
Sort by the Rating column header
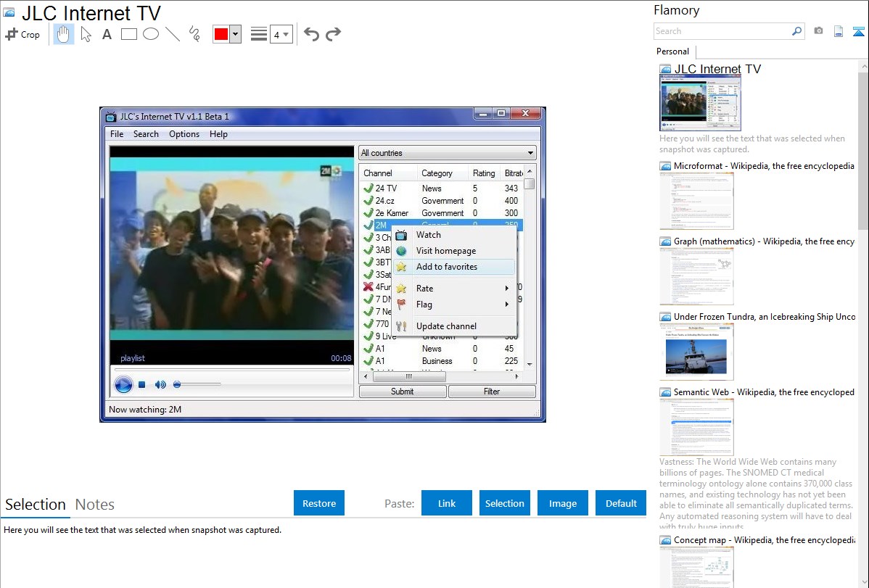(484, 173)
